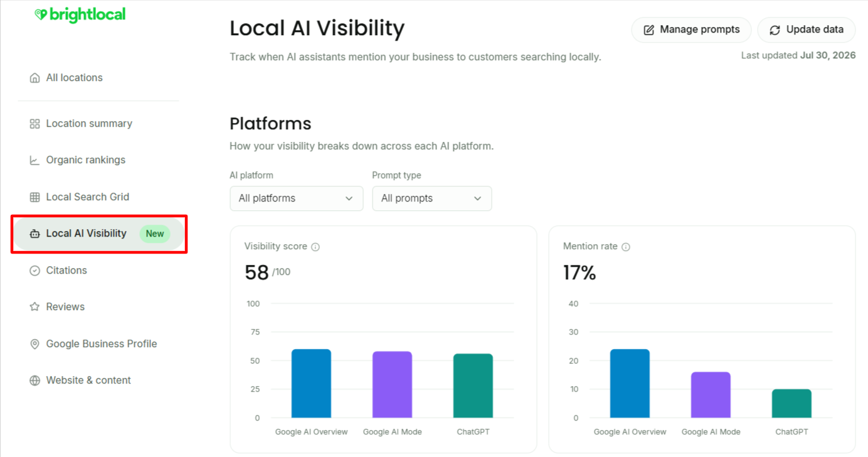Click the Reviews star icon
868x457 pixels.
pos(34,307)
